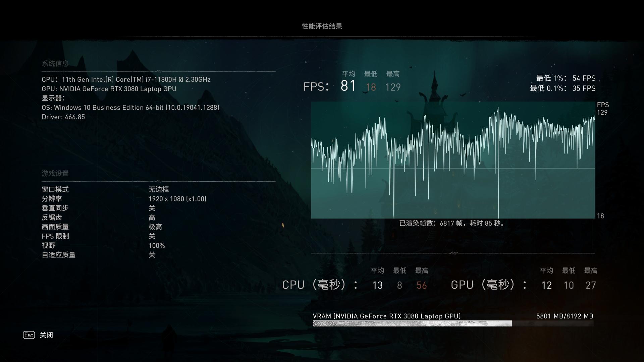Open the 分辨率 1920 x 1080 selector
Image resolution: width=644 pixels, height=362 pixels.
click(178, 198)
